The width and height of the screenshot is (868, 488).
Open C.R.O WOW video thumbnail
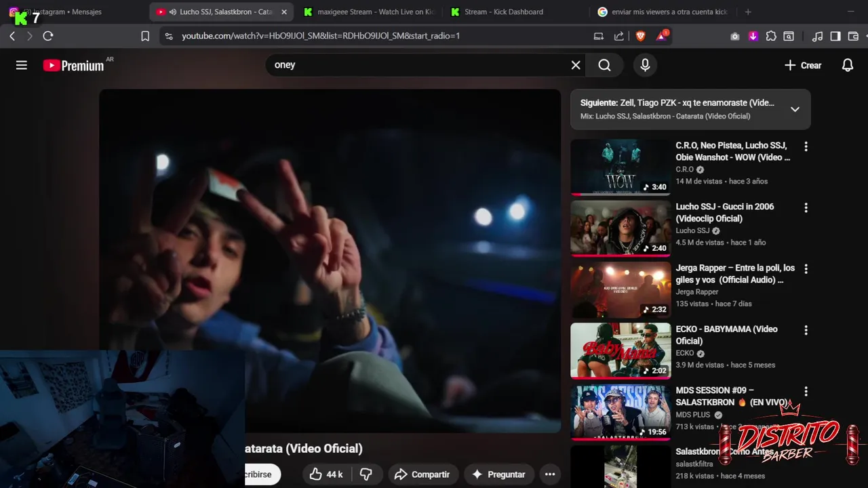pyautogui.click(x=620, y=167)
